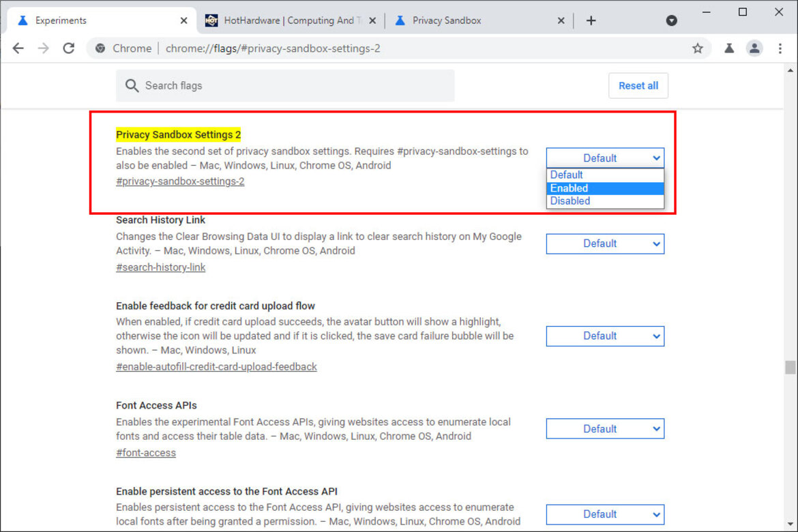Open the Font Access APIs dropdown
798x532 pixels.
605,428
